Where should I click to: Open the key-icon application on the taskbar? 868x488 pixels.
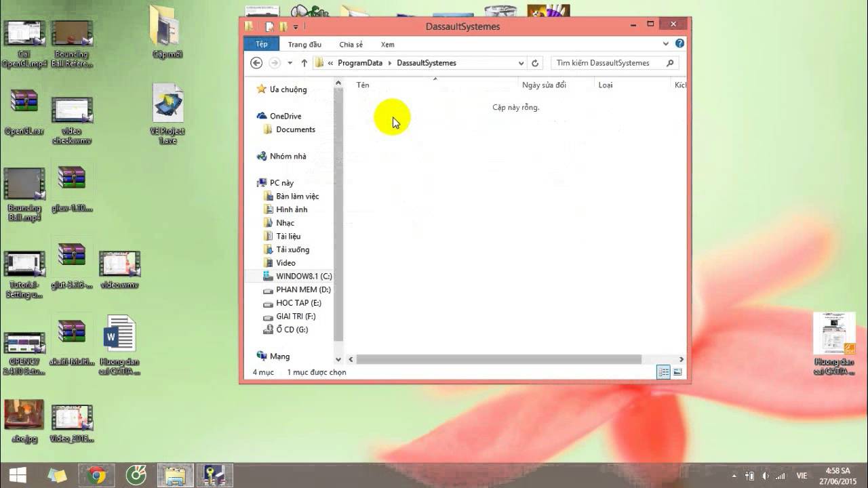215,476
